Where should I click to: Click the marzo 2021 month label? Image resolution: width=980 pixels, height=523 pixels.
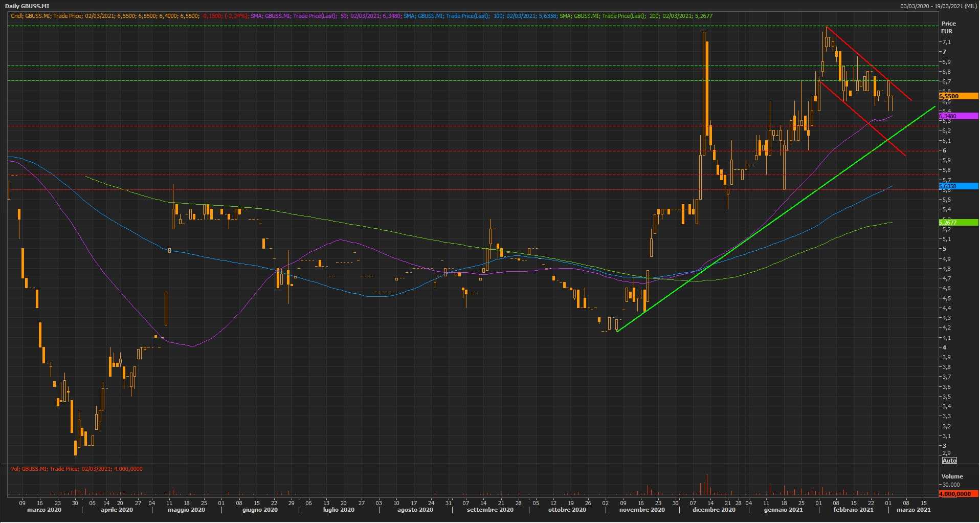pos(913,510)
